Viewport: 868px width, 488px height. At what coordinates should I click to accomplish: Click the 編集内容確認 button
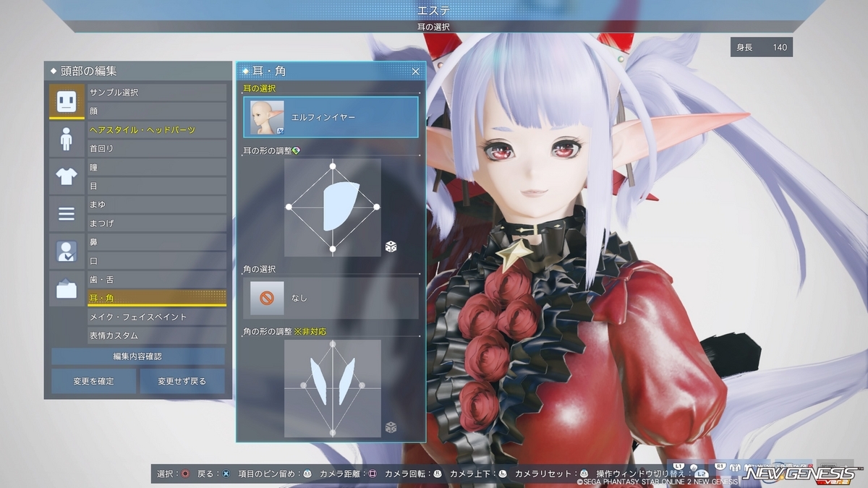tap(137, 356)
